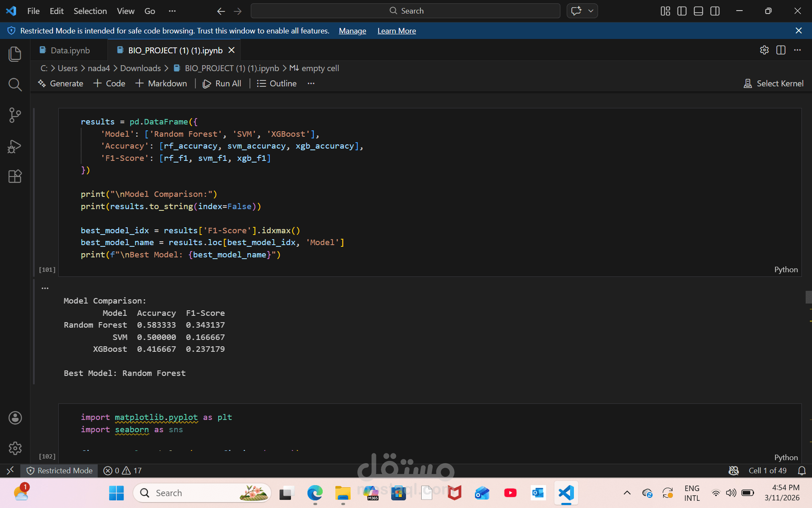
Task: Open notebook settings gear in tab bar
Action: coord(764,50)
